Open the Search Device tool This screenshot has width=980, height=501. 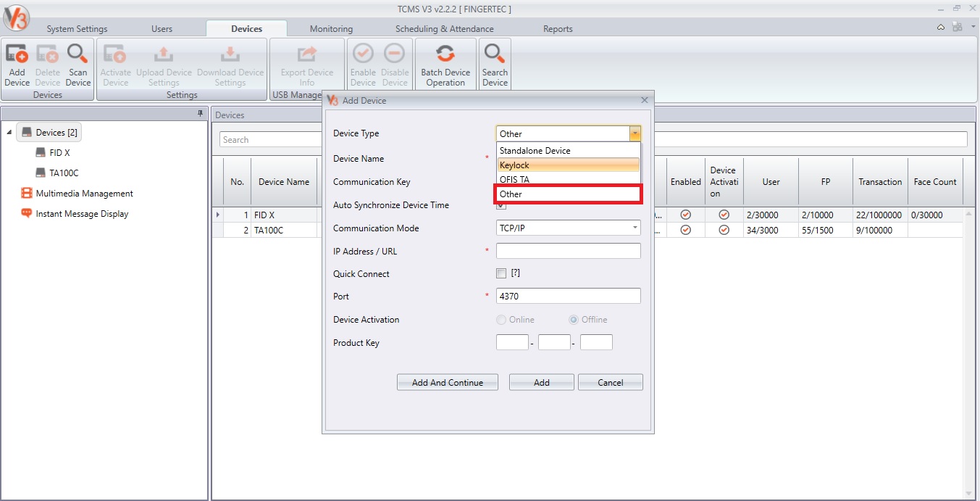tap(495, 65)
